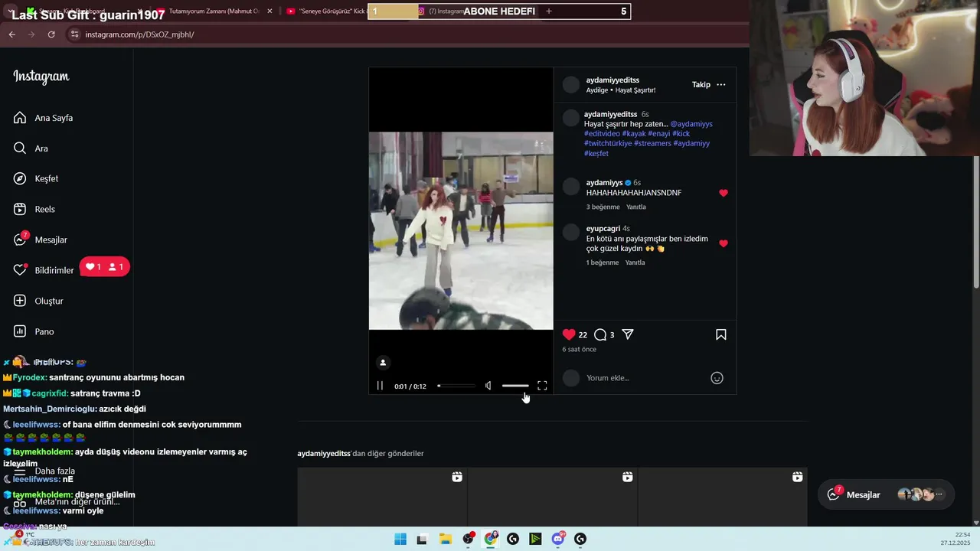Screen dimensions: 980x551
Task: Click the video progress seek bar
Action: pyautogui.click(x=456, y=386)
